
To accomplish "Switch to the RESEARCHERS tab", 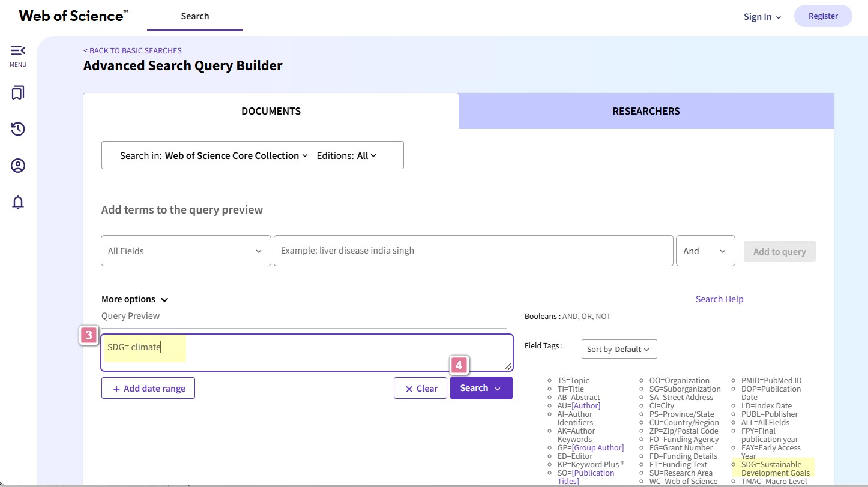I will click(x=646, y=111).
